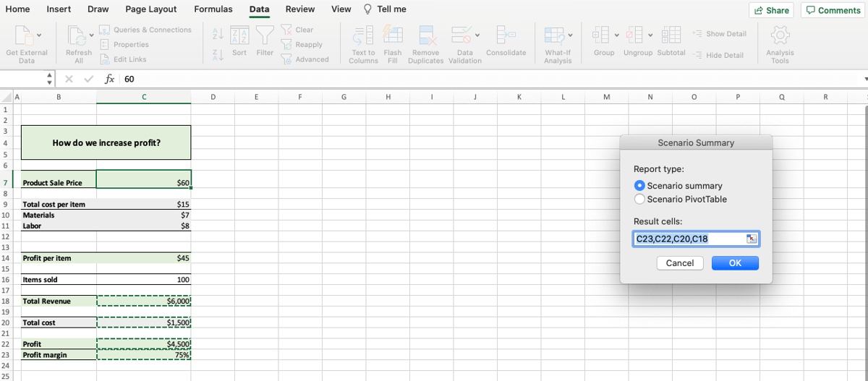
Task: Expand the Get External Data dropdown
Action: point(38,35)
